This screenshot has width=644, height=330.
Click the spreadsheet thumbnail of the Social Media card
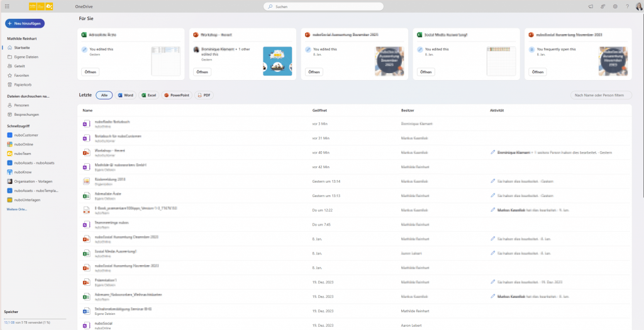tap(501, 61)
